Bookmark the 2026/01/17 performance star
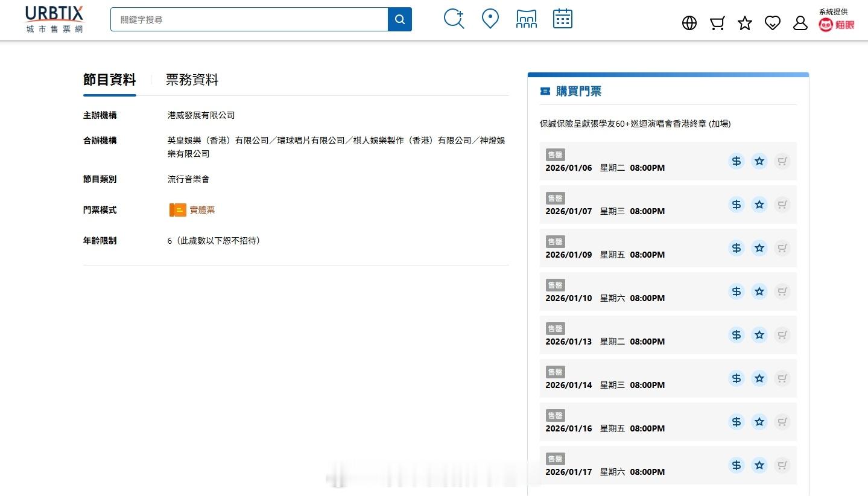Viewport: 868px width, 496px height. [x=759, y=465]
